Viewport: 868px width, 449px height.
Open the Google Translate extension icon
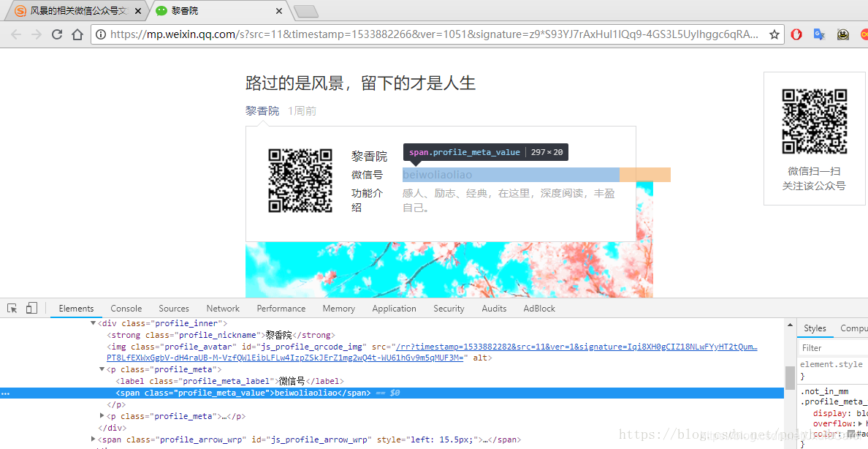coord(819,34)
